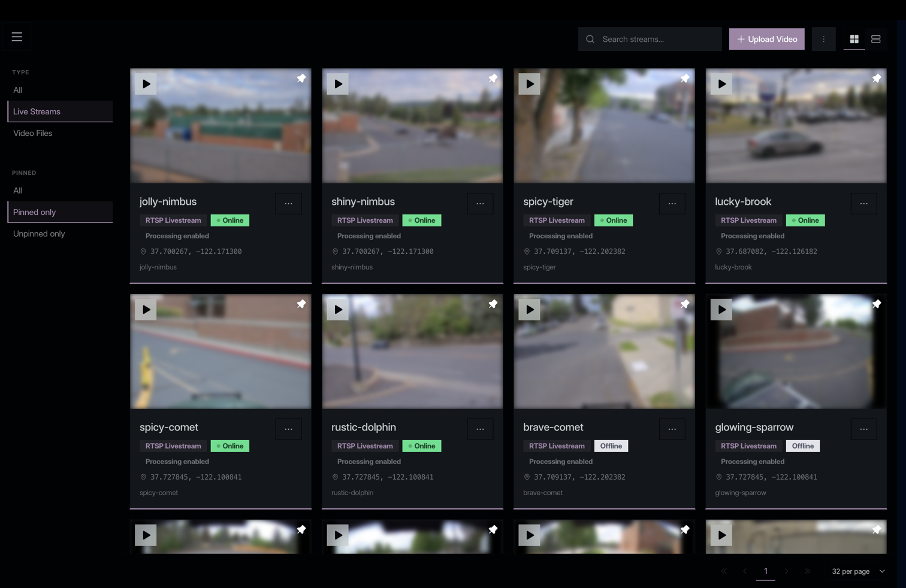Open more options for lucky-brook
This screenshot has height=588, width=906.
point(863,204)
